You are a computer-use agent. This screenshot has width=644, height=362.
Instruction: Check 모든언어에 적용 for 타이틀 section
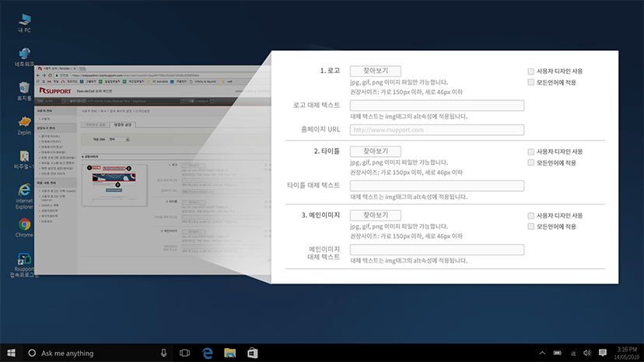pos(530,163)
